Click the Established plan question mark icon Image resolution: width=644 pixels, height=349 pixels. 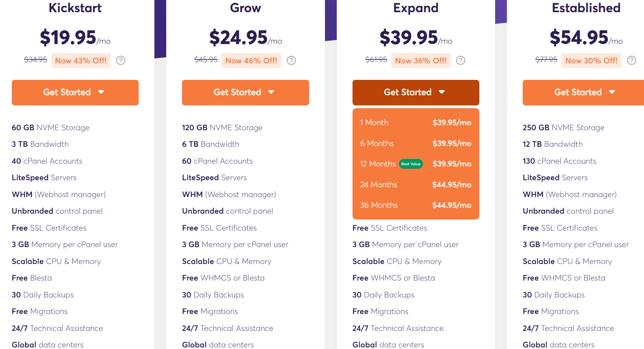632,60
